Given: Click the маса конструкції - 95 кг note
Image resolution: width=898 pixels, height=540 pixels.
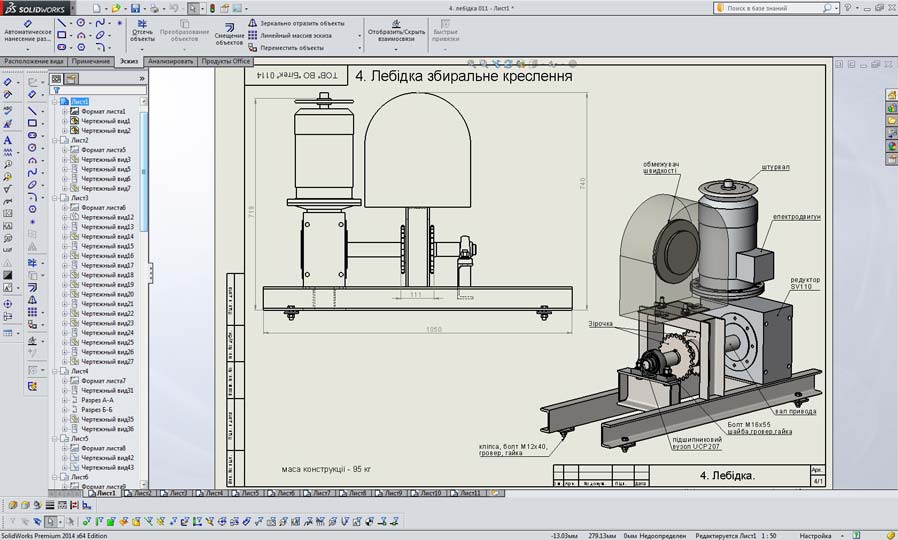Looking at the screenshot, I should pyautogui.click(x=326, y=469).
